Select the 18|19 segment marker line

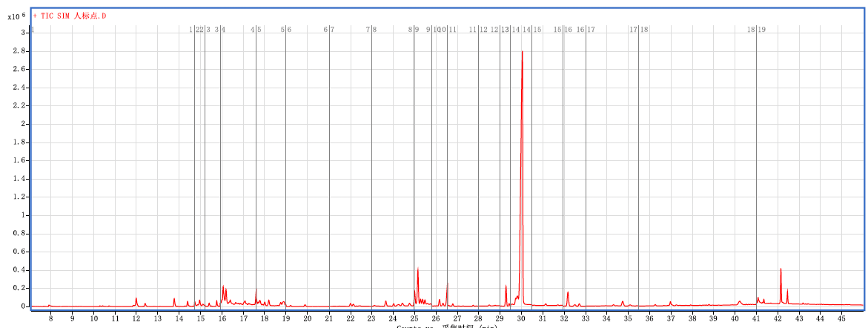pos(756,163)
